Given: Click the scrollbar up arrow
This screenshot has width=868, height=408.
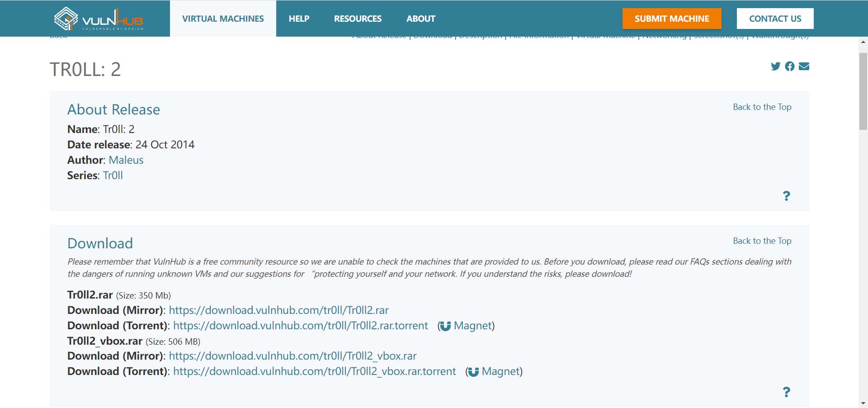Looking at the screenshot, I should (x=863, y=42).
